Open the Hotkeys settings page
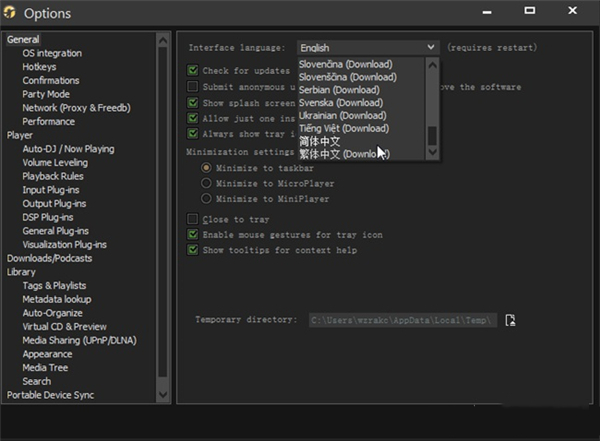The width and height of the screenshot is (600, 441). (40, 67)
